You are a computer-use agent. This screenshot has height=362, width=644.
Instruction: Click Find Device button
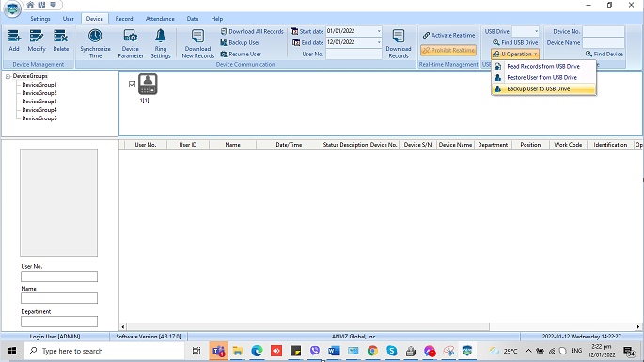[605, 54]
